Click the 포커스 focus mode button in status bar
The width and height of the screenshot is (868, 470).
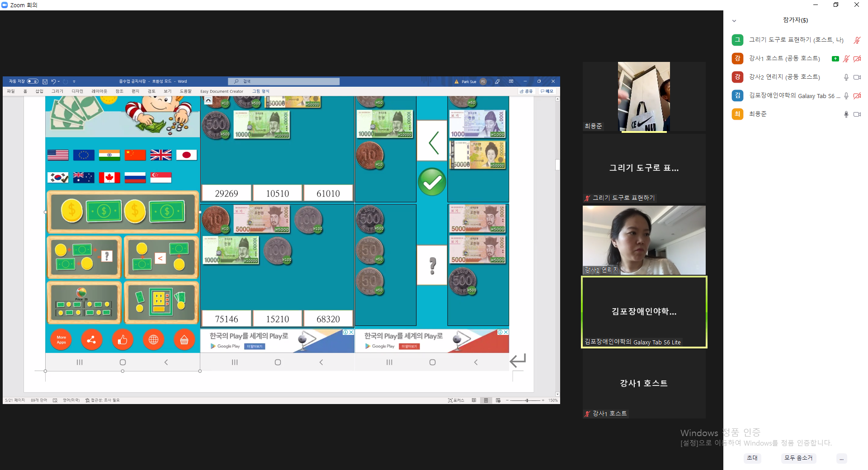point(456,400)
